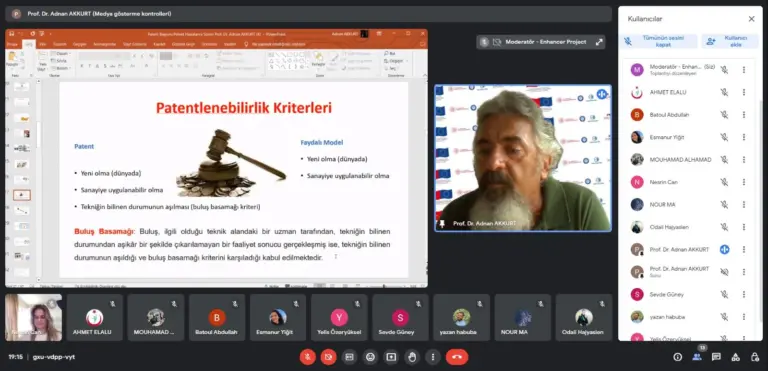Click Nesrin Can's muted mic icon in list
768x371 pixels.
[724, 182]
